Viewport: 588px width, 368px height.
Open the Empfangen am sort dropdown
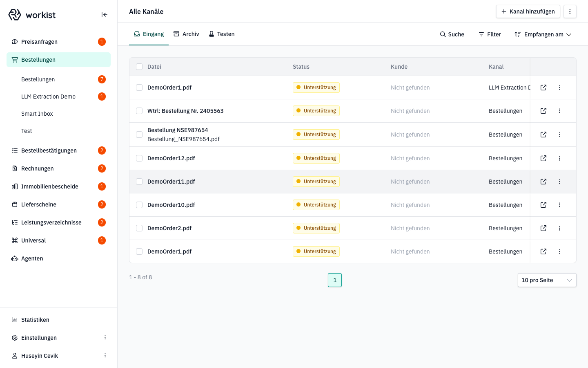click(x=543, y=34)
